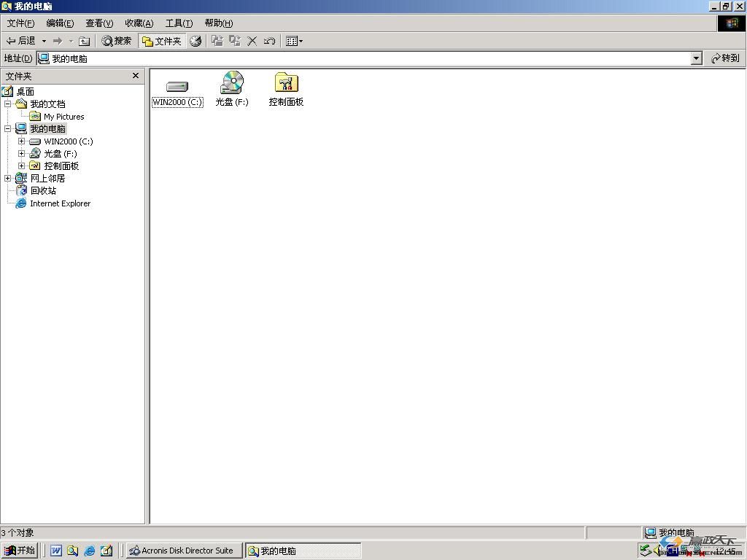The image size is (747, 560).
Task: Click the safely remove hardware tray icon
Action: coord(646,551)
